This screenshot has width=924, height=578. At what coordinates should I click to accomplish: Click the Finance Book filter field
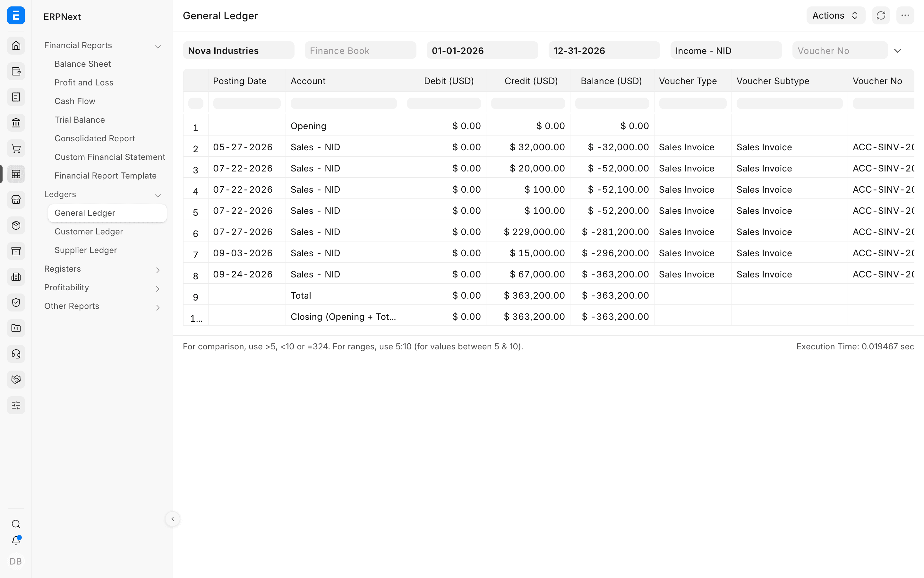click(x=360, y=50)
